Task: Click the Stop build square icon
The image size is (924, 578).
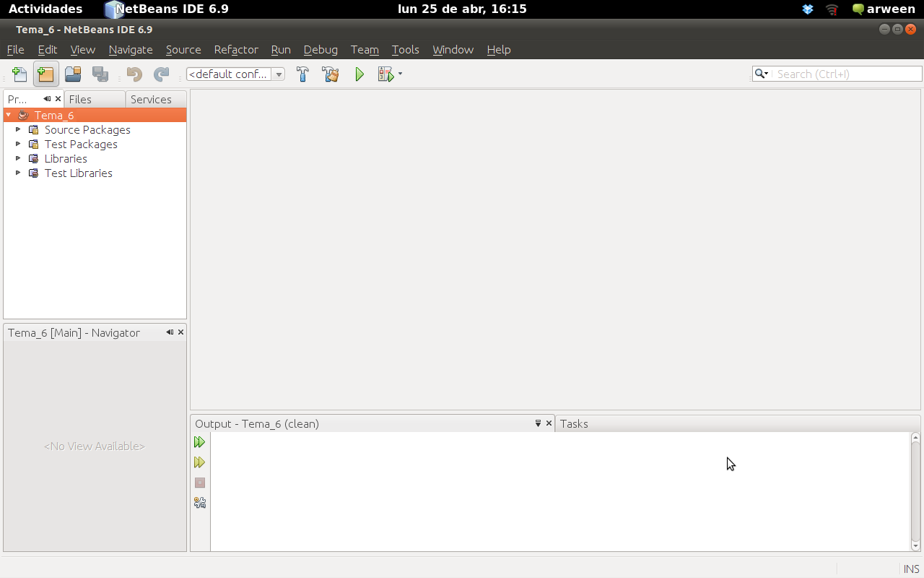Action: click(200, 483)
